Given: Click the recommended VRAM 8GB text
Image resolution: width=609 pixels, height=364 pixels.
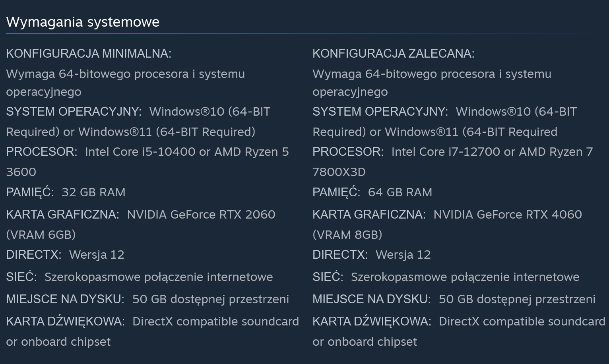Looking at the screenshot, I should [347, 235].
